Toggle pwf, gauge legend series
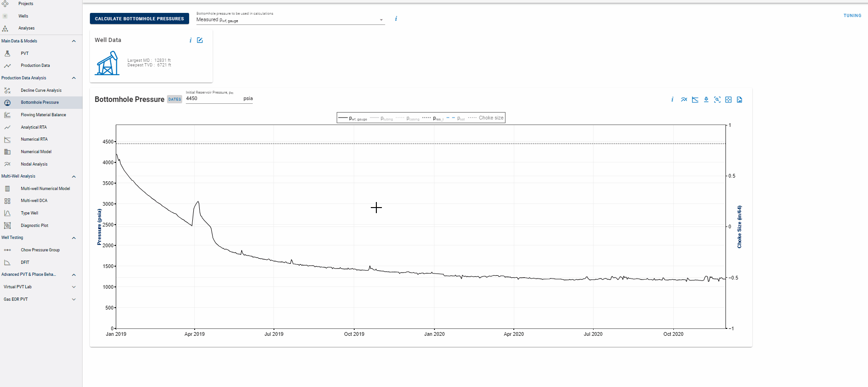The height and width of the screenshot is (387, 868). (x=353, y=118)
